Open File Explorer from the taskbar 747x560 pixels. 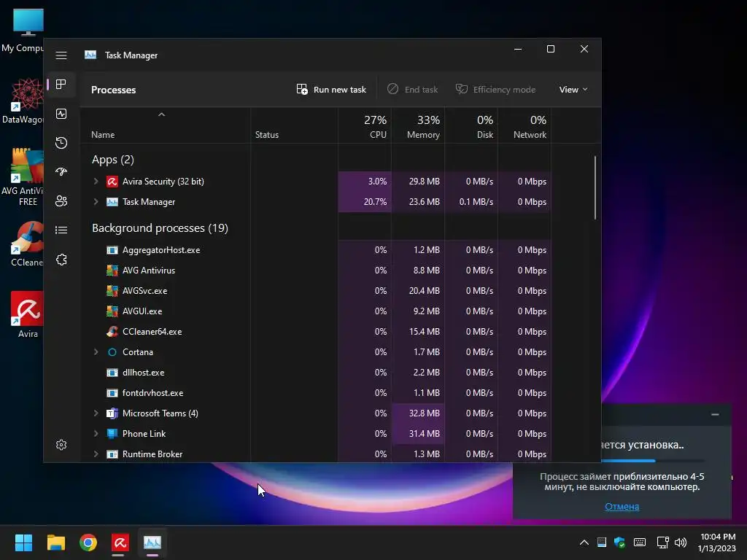pyautogui.click(x=55, y=542)
